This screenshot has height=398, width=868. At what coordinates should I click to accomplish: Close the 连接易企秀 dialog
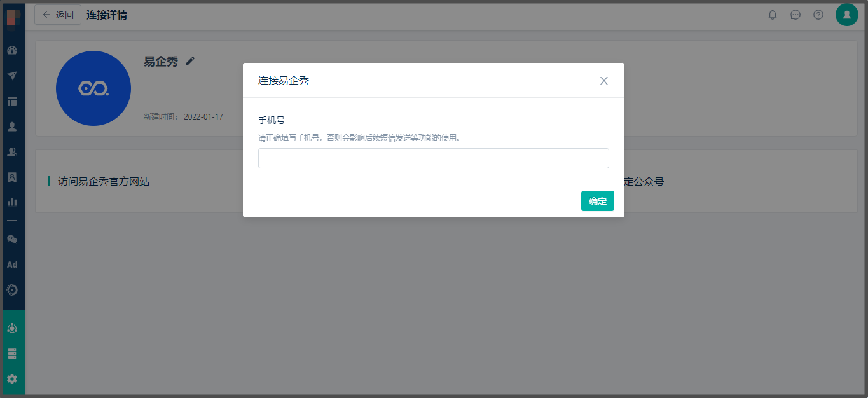pyautogui.click(x=604, y=81)
